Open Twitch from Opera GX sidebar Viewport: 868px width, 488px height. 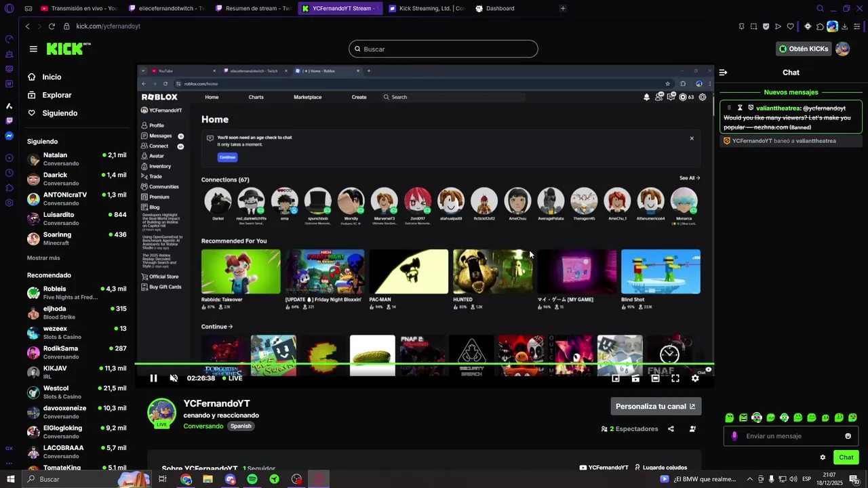tap(9, 121)
